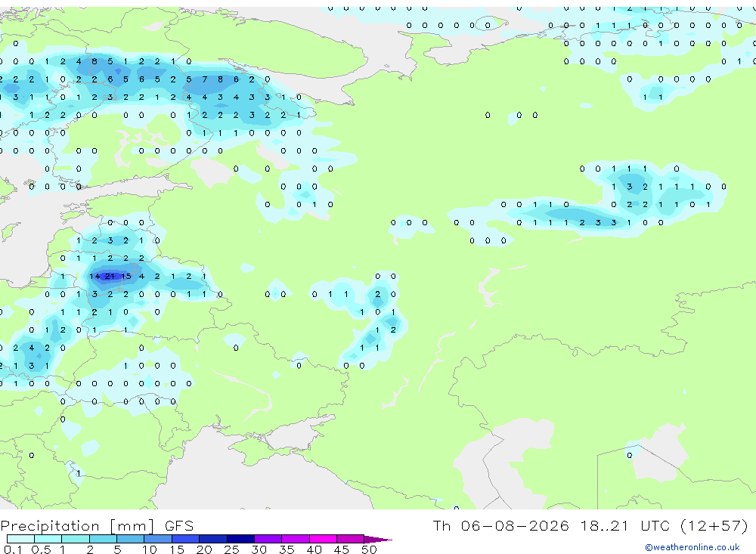Click the '0.5' legend scale label

pyautogui.click(x=41, y=549)
